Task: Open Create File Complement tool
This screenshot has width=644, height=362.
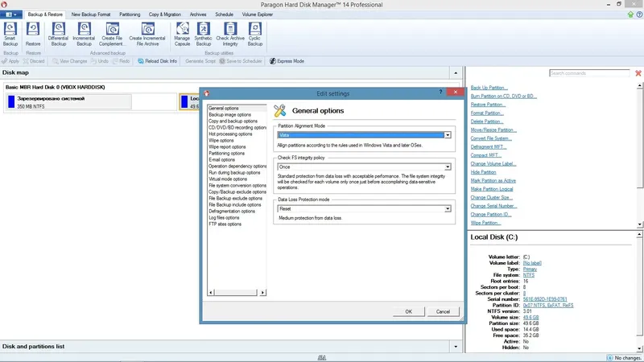Action: tap(112, 34)
